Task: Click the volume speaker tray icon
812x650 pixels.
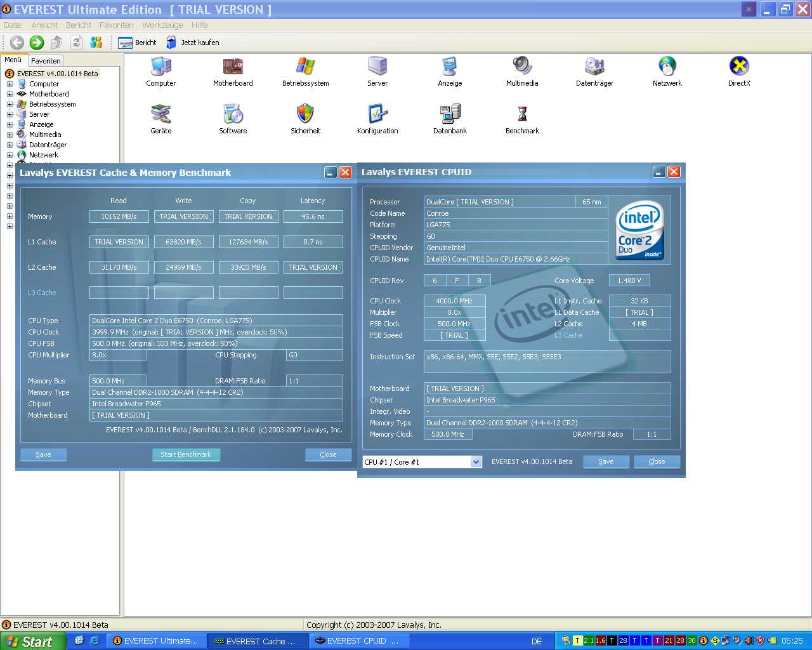Action: [749, 640]
